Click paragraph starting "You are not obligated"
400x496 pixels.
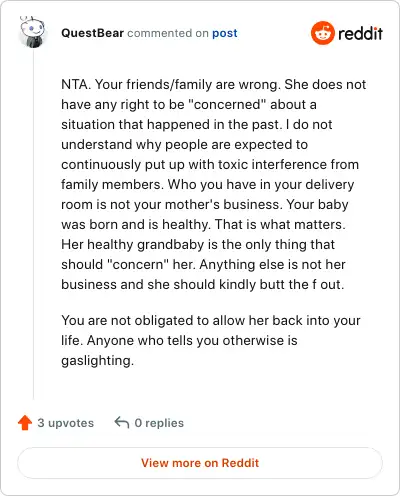click(x=211, y=340)
